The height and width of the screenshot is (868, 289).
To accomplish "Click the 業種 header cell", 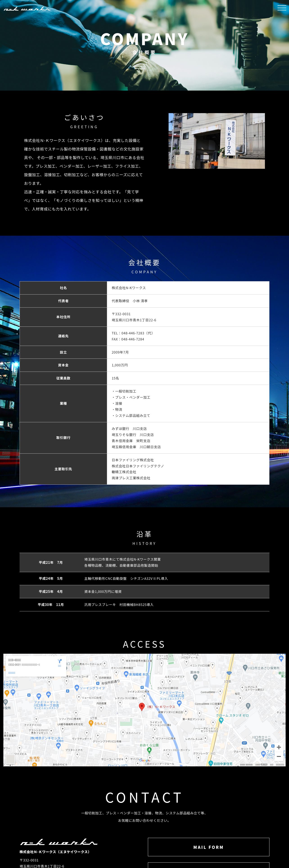I will point(63,403).
